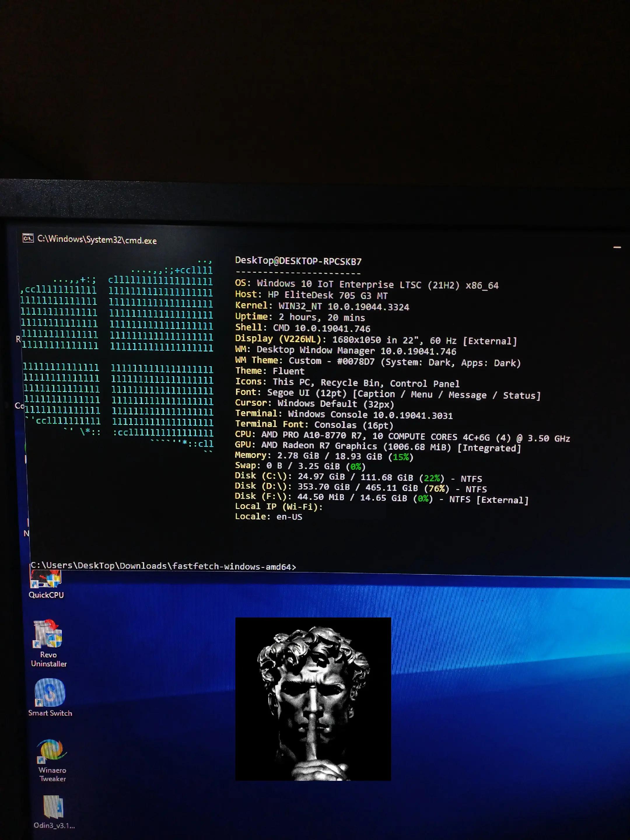Click the Terminal Windows Console line

coord(344,414)
